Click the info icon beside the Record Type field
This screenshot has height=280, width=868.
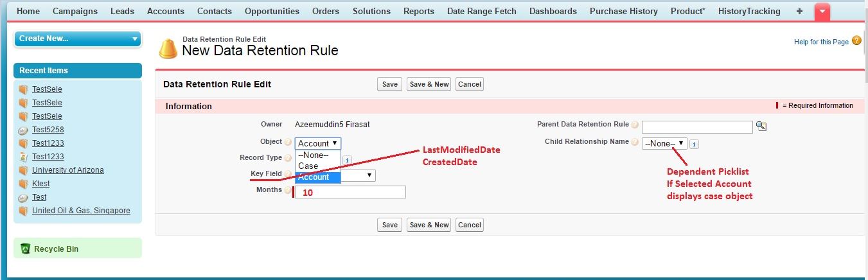(347, 160)
